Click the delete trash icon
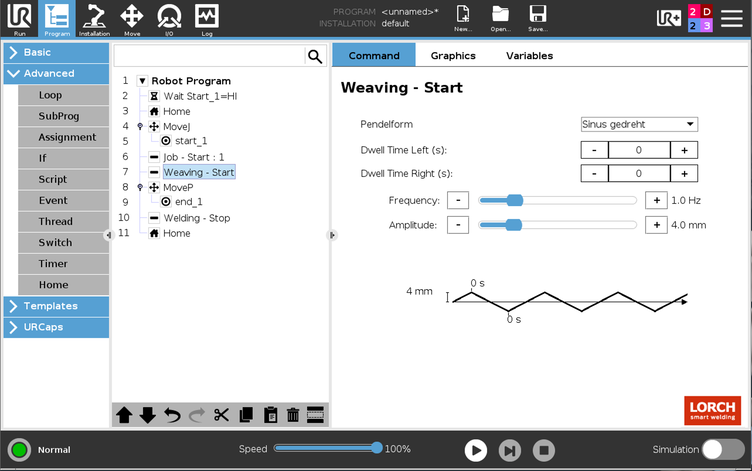 tap(293, 415)
